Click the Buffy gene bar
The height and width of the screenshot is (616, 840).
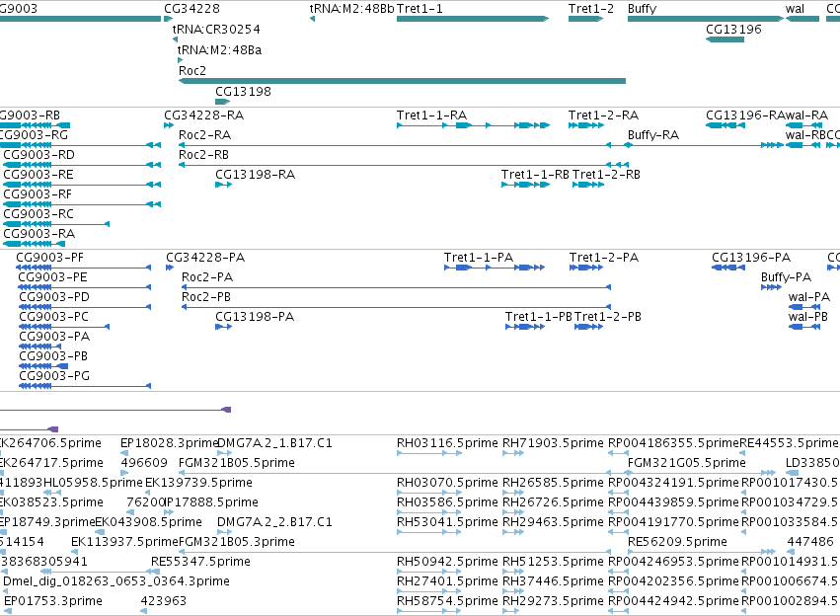click(x=706, y=19)
